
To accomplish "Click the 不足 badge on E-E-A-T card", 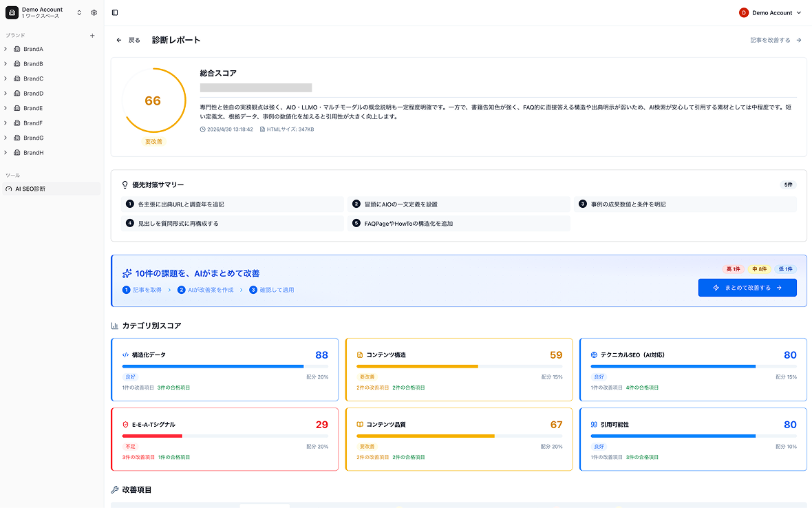I will [130, 446].
